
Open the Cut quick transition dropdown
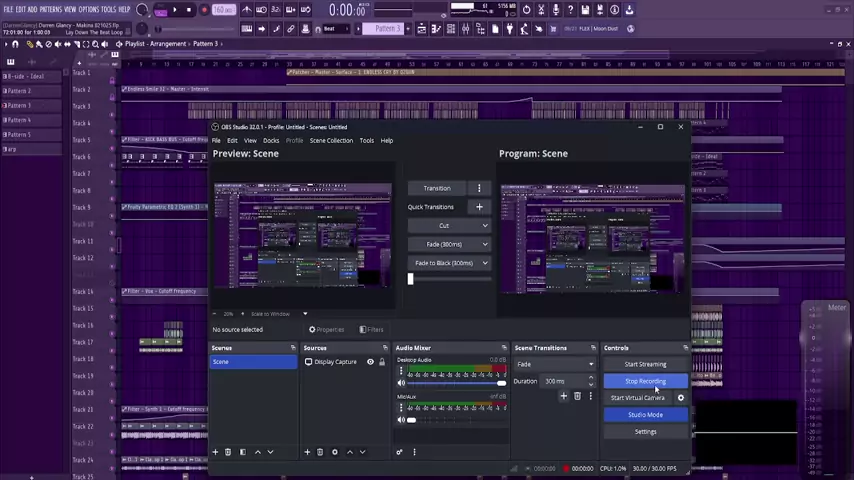click(449, 225)
